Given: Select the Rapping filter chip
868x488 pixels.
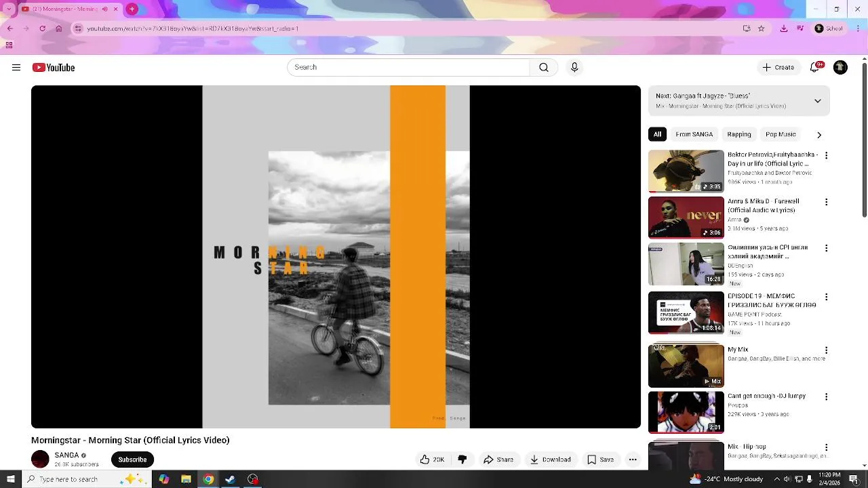Looking at the screenshot, I should click(739, 134).
